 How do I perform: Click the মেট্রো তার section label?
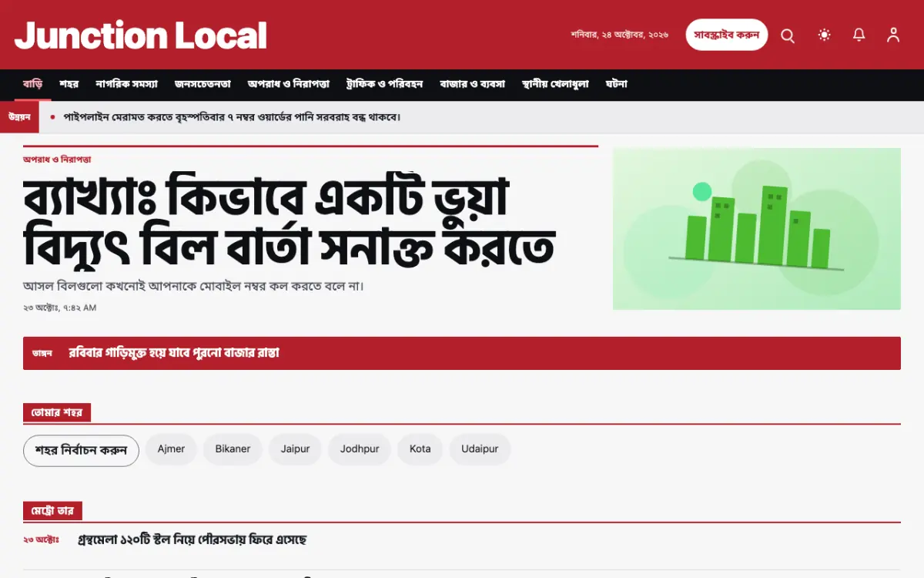pos(52,511)
